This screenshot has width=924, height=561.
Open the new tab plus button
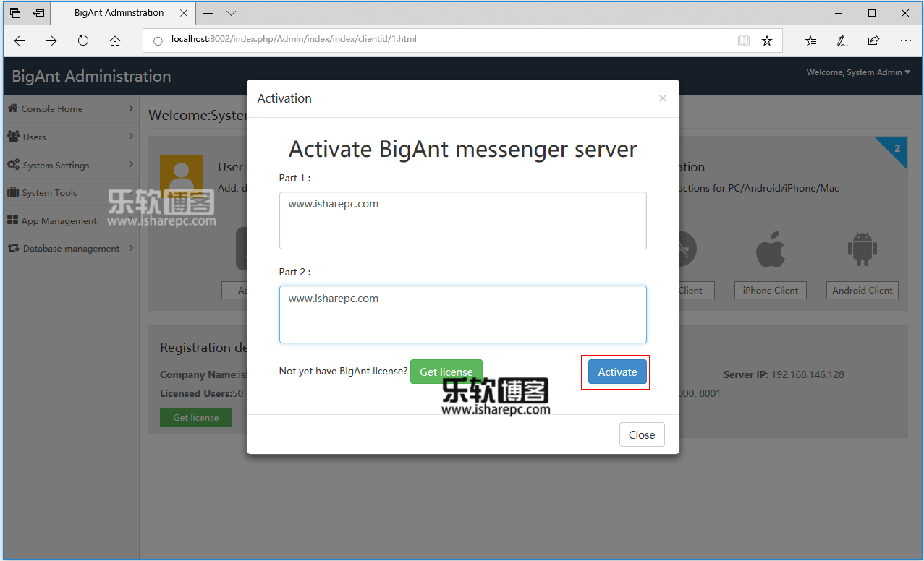[208, 13]
